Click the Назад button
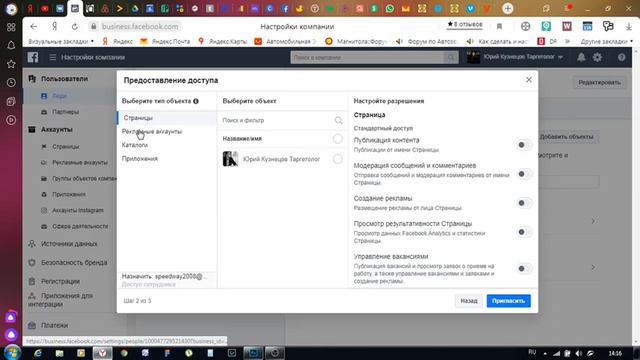 [469, 301]
